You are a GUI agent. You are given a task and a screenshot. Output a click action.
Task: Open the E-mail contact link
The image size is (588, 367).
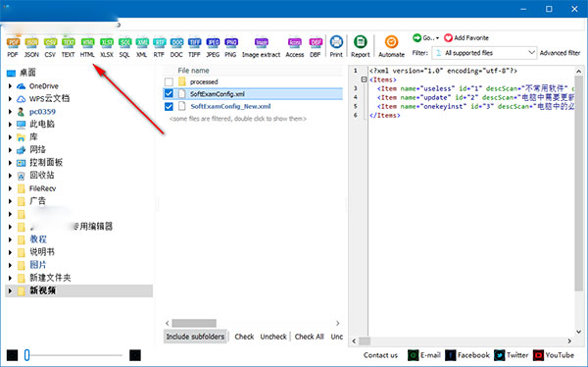[424, 355]
